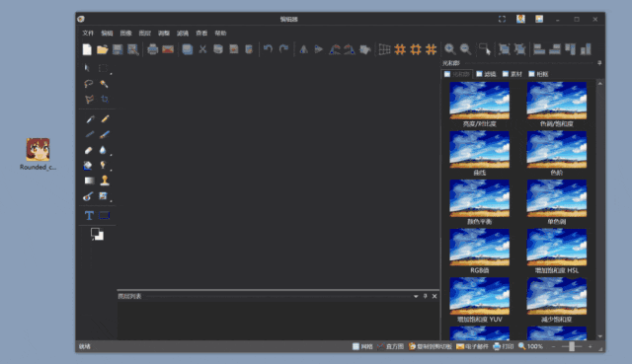Toggle fullscreen icon in title bar
Screen dimensions: 632x364
click(x=502, y=19)
